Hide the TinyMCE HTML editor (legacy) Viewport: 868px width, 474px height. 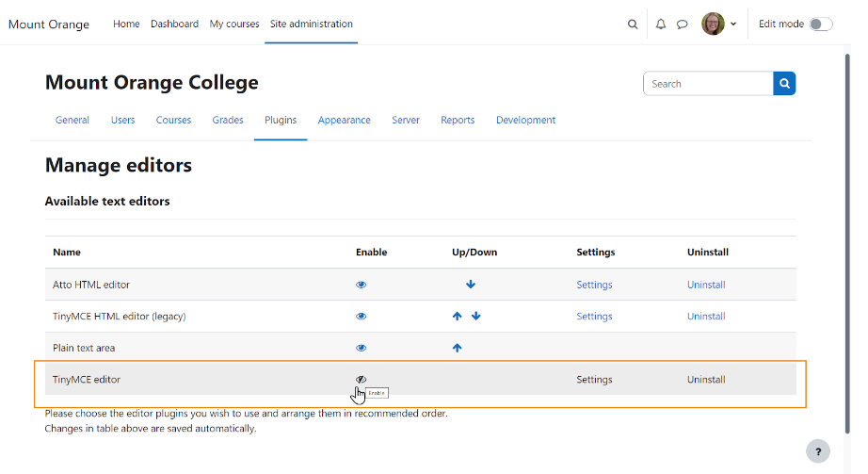362,317
